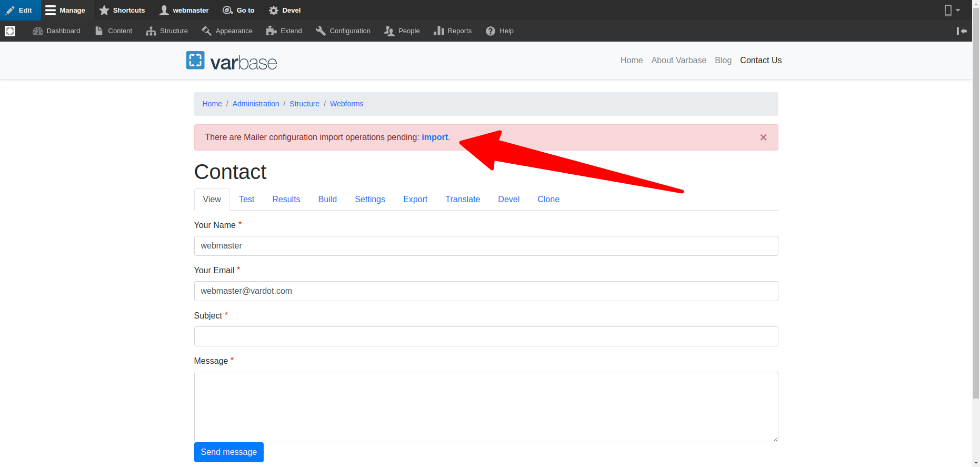Switch to the Results tab

286,199
